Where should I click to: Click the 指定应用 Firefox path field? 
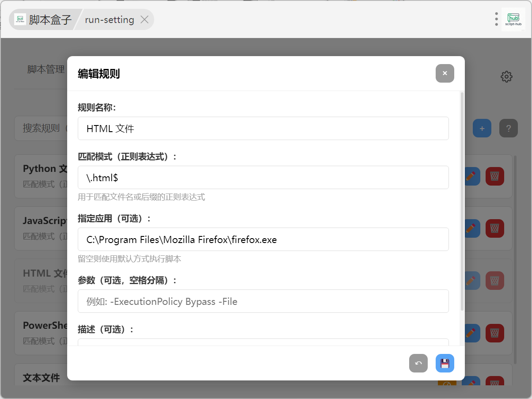pyautogui.click(x=263, y=239)
